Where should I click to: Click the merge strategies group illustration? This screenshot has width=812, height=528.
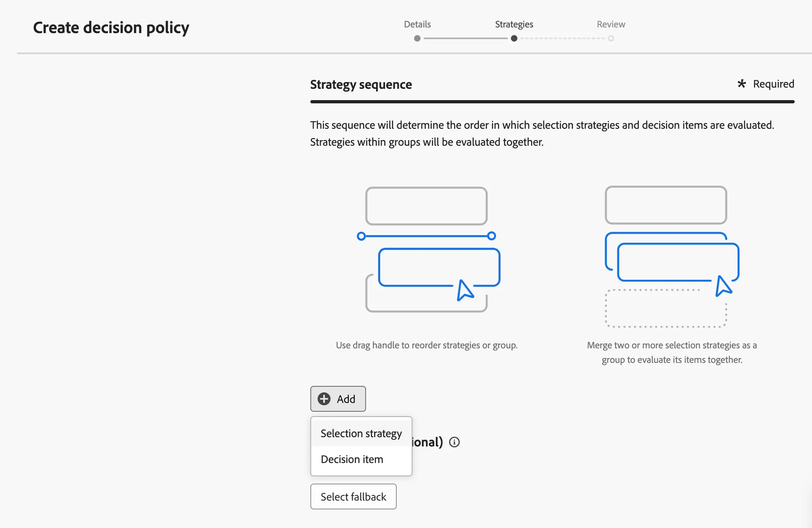(x=672, y=257)
